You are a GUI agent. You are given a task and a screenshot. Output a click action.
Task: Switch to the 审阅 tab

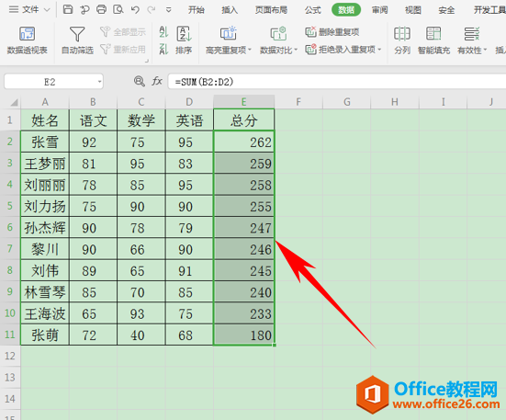tap(379, 10)
